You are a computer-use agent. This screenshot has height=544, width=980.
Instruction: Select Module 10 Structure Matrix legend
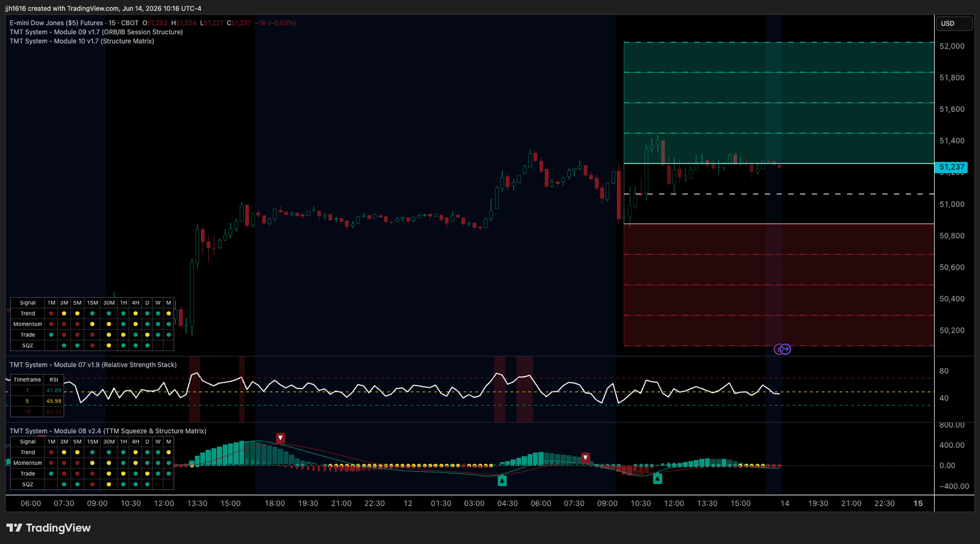coord(81,41)
